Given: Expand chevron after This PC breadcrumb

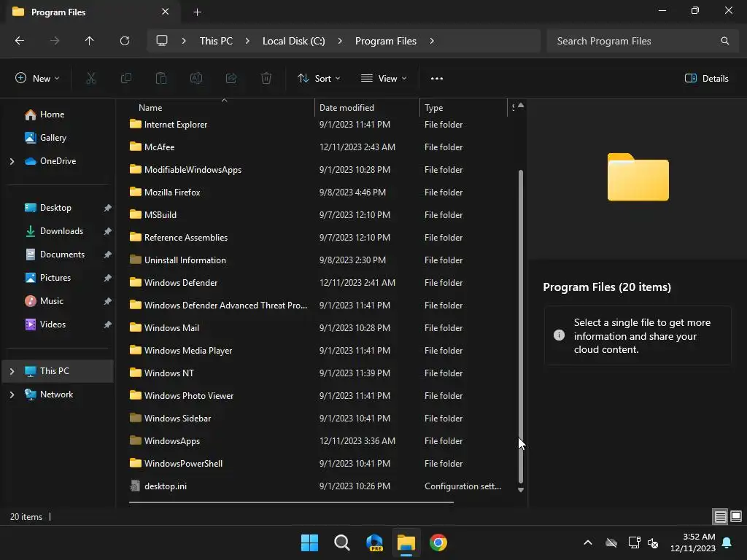Looking at the screenshot, I should pos(247,41).
